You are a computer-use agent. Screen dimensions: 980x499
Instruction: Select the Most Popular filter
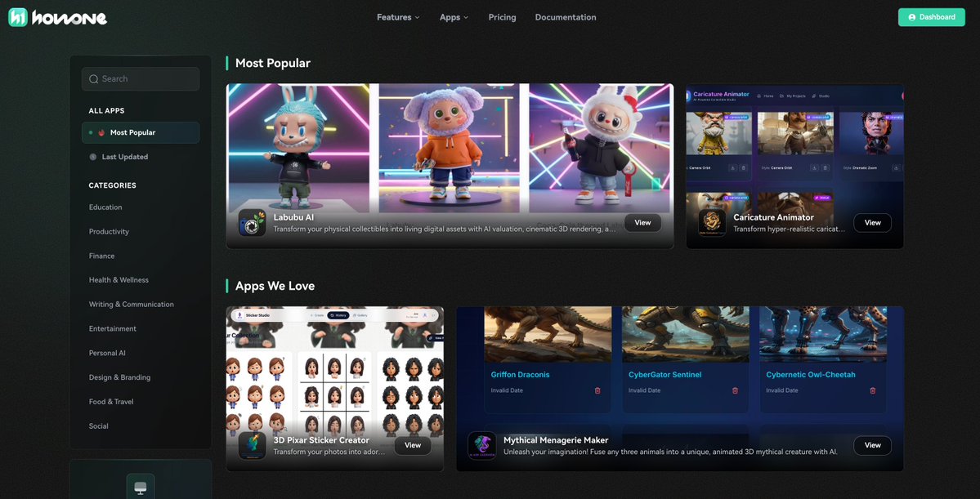[141, 132]
